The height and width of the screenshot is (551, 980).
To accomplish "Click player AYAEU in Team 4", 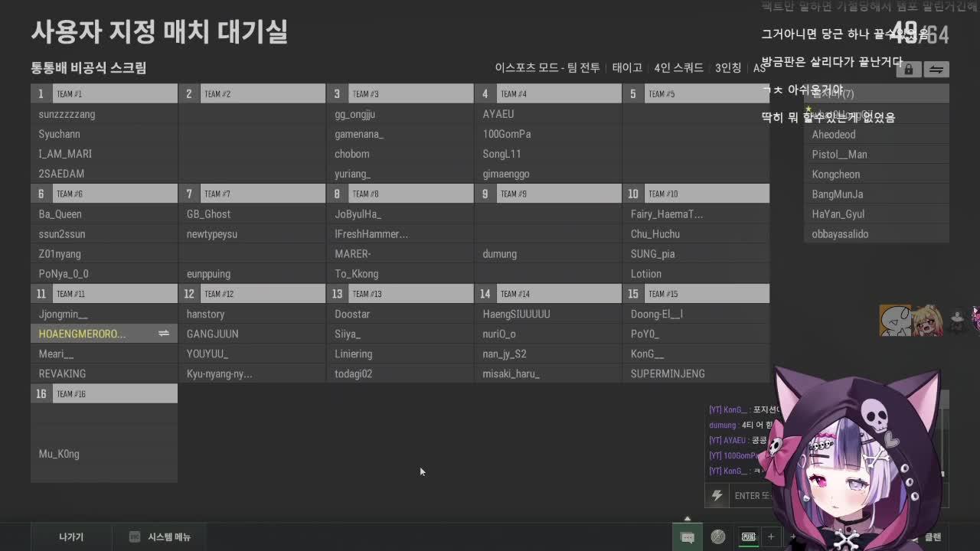I will point(498,114).
